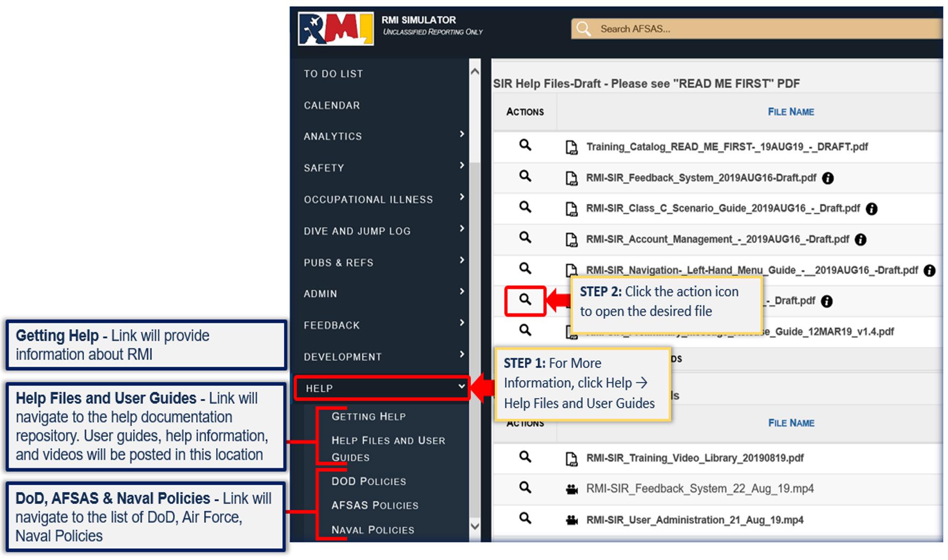Expand the Feedback menu chevron
The width and height of the screenshot is (948, 560).
[462, 323]
